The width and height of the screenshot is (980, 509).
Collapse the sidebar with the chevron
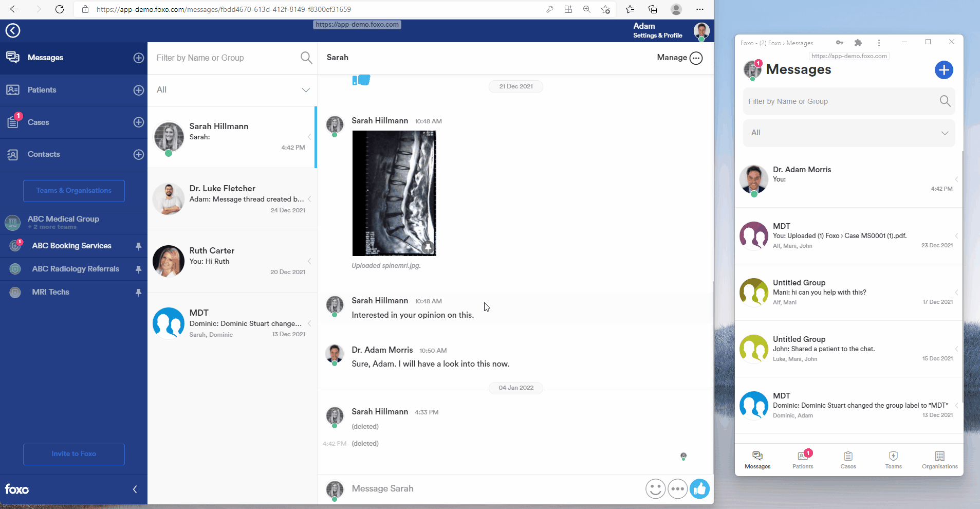point(135,489)
